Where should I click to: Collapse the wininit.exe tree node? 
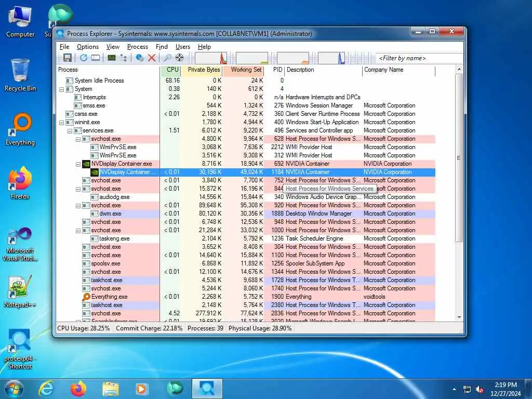click(x=61, y=123)
